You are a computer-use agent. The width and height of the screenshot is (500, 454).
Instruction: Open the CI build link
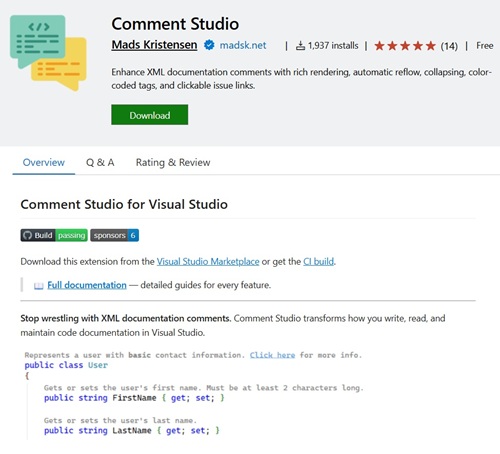(x=318, y=262)
